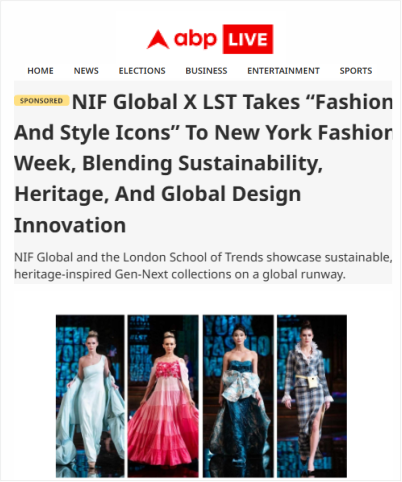Click 'Week, Blending Sustainability,' headline line

click(x=168, y=163)
